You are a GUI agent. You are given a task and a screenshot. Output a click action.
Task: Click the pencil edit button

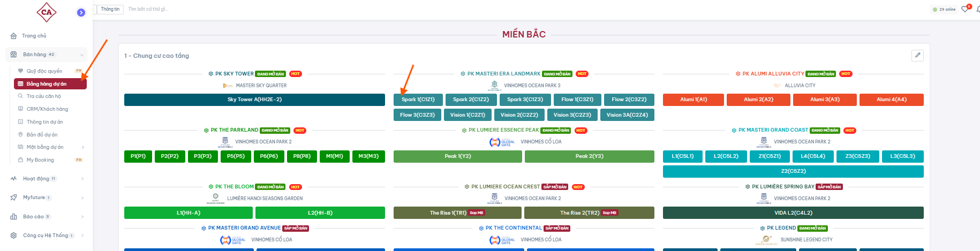coord(917,55)
